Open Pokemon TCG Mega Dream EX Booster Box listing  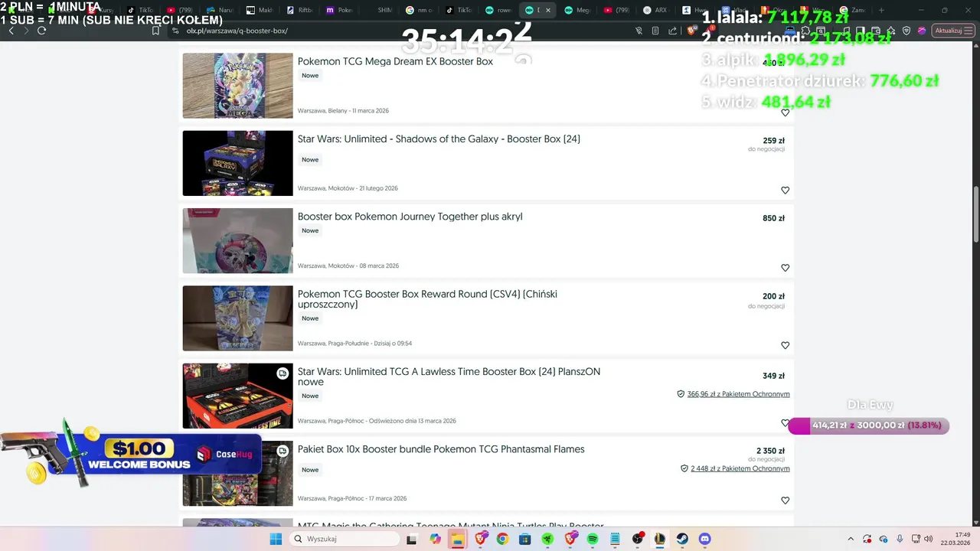[395, 61]
